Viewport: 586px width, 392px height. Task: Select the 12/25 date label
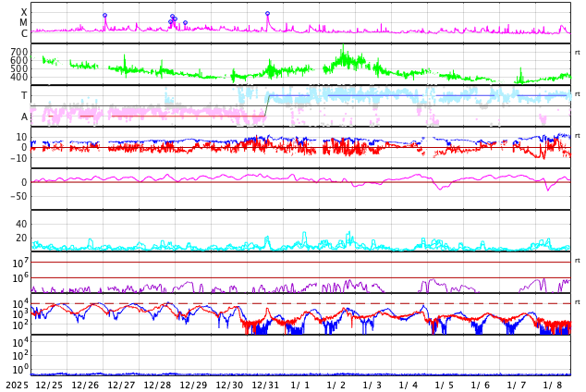click(x=49, y=385)
